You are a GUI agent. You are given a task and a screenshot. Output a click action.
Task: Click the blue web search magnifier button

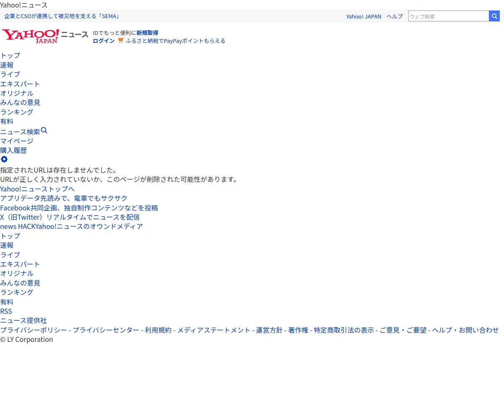494,16
